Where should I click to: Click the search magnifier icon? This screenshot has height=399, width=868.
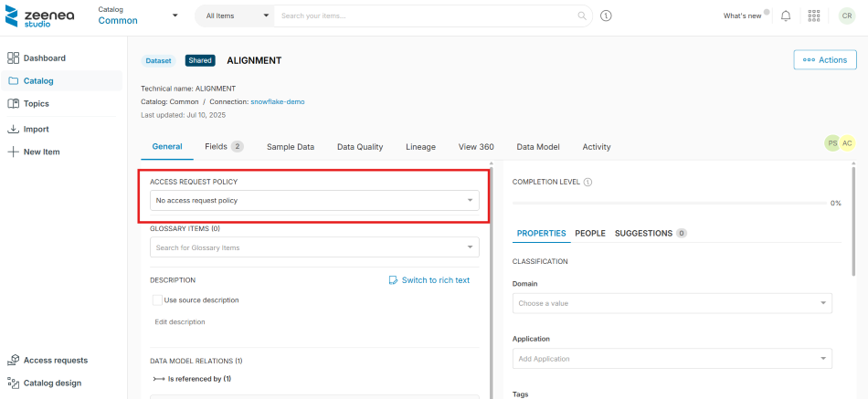click(582, 16)
